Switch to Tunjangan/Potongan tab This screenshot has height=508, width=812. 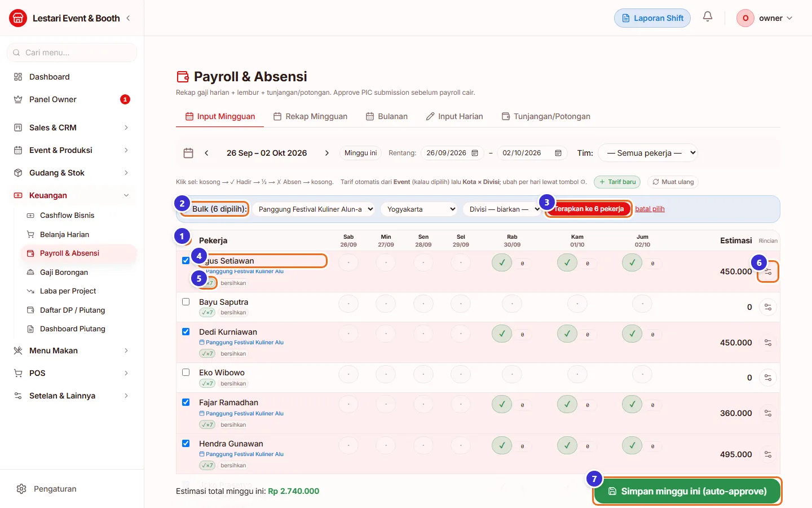546,116
